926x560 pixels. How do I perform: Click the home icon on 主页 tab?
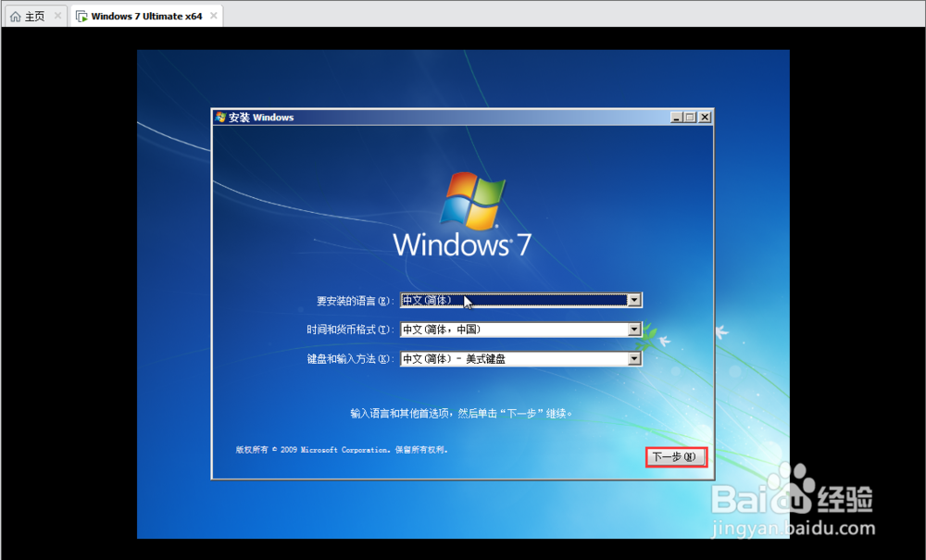click(16, 17)
